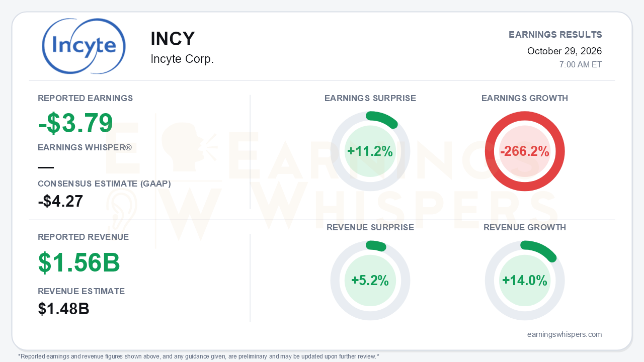Screen dimensions: 644x362
Task: Click the Consensus Estimate (GAAP) label
Action: point(105,184)
